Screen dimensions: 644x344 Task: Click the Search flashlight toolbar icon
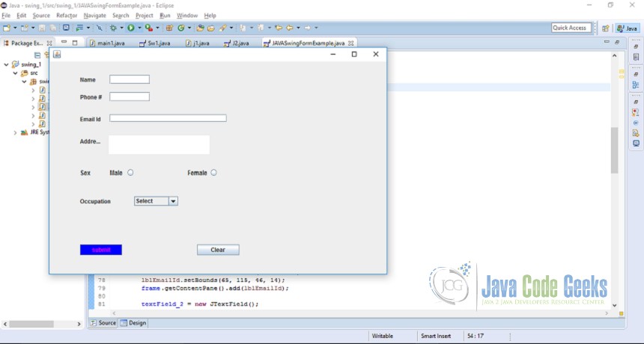pyautogui.click(x=222, y=28)
